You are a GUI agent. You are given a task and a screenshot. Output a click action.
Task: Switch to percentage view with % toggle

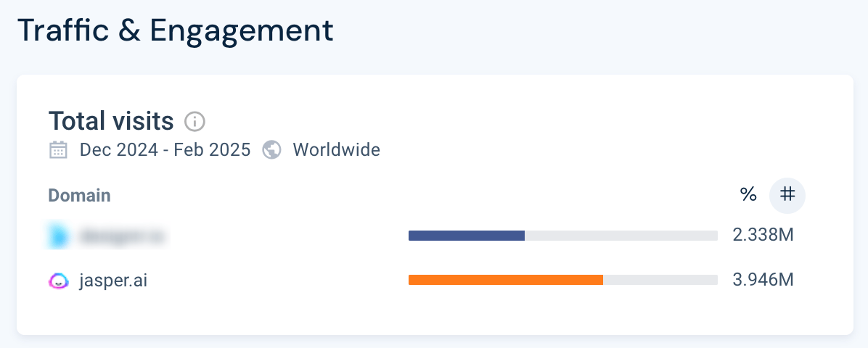point(748,195)
